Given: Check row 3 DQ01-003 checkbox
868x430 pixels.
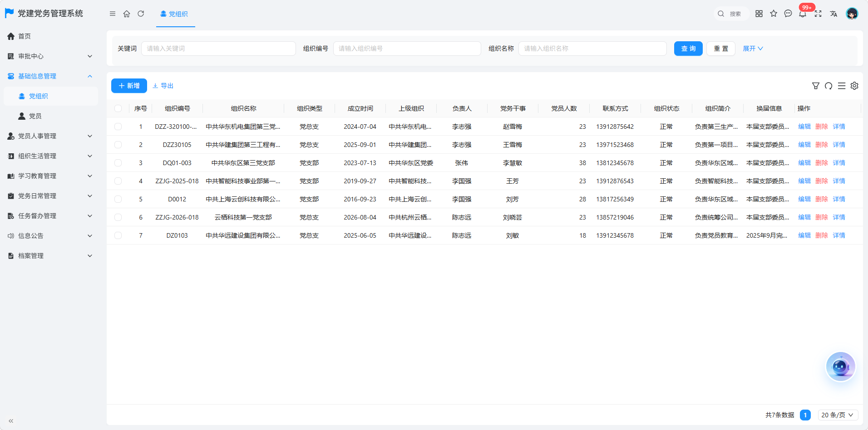Looking at the screenshot, I should tap(118, 163).
